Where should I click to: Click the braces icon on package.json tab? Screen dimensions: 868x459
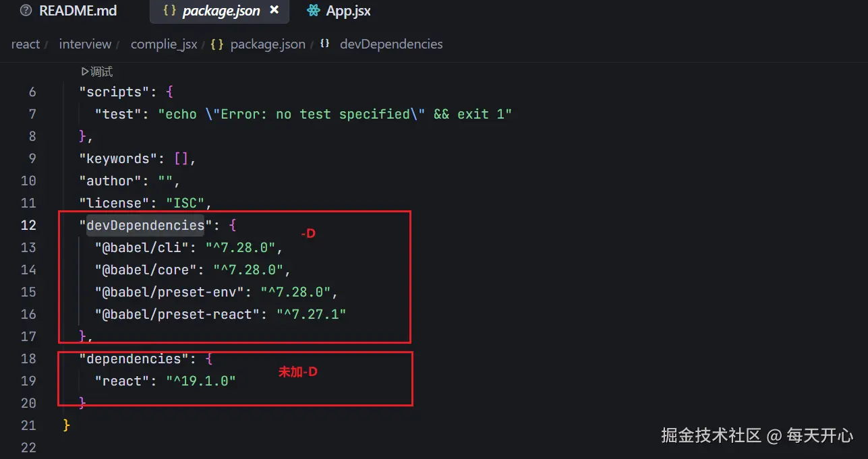[x=170, y=11]
